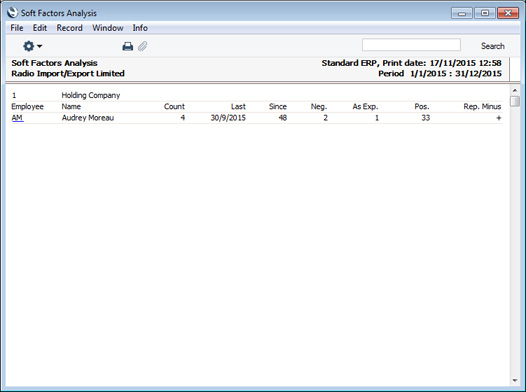Open the AM employee link
The image size is (526, 392).
(x=17, y=118)
